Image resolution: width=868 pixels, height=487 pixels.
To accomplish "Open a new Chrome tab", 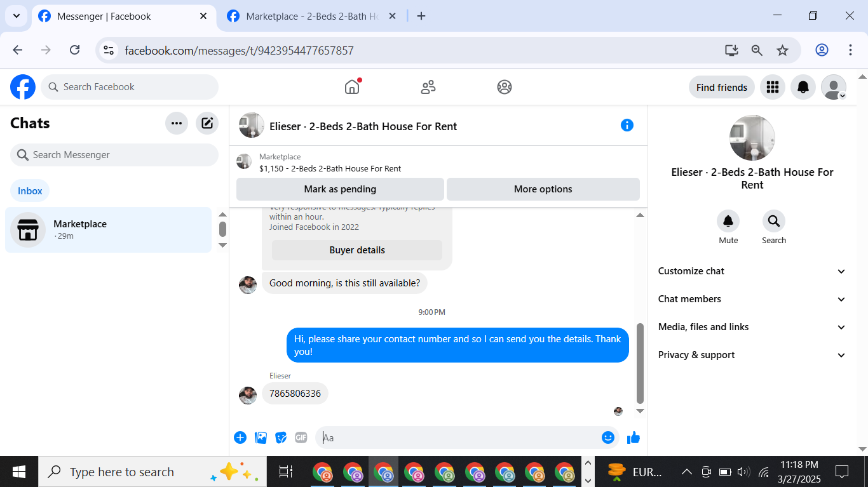I will coord(421,16).
